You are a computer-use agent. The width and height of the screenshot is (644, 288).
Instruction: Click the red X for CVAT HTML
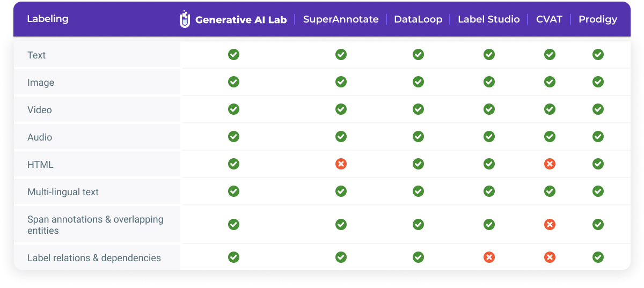(x=550, y=164)
